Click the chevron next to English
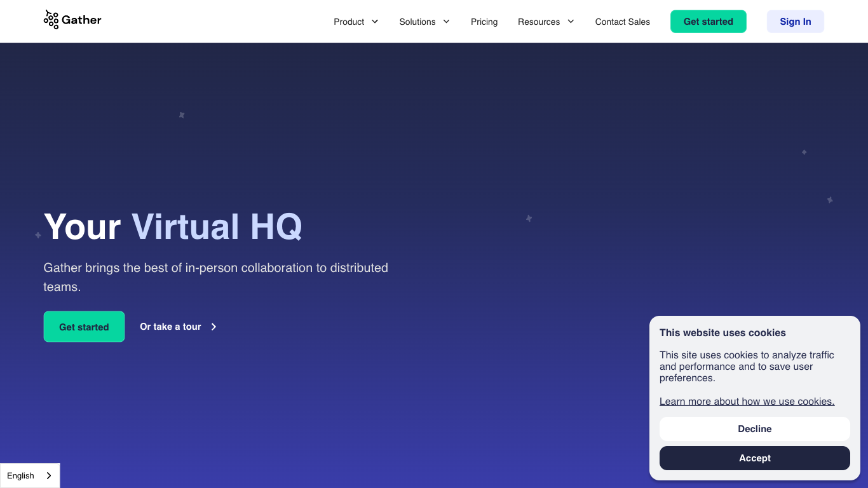The height and width of the screenshot is (488, 868). pos(49,476)
